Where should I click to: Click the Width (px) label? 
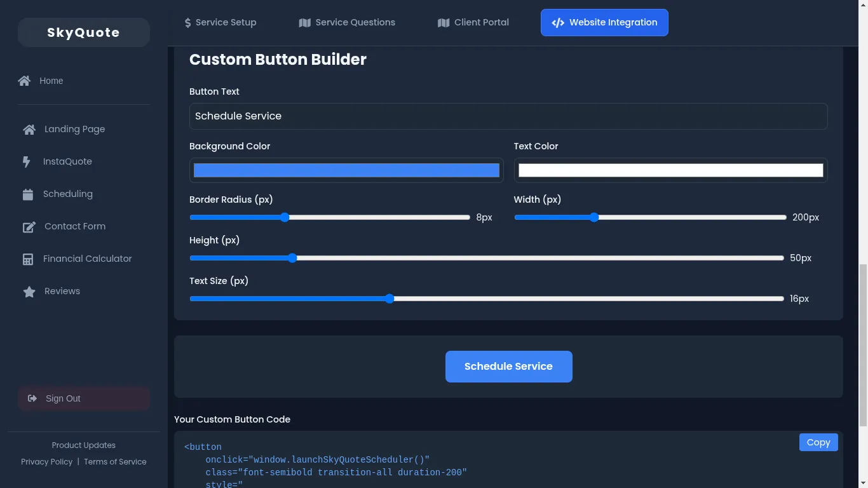(537, 200)
